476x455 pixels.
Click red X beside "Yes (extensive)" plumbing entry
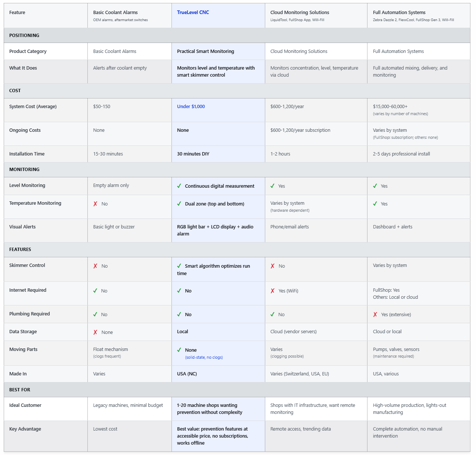(x=375, y=315)
